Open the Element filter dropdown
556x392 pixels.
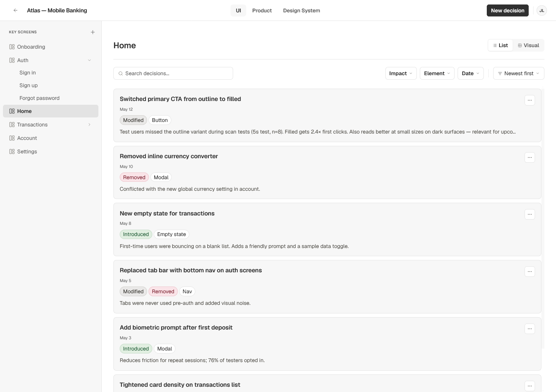click(437, 73)
